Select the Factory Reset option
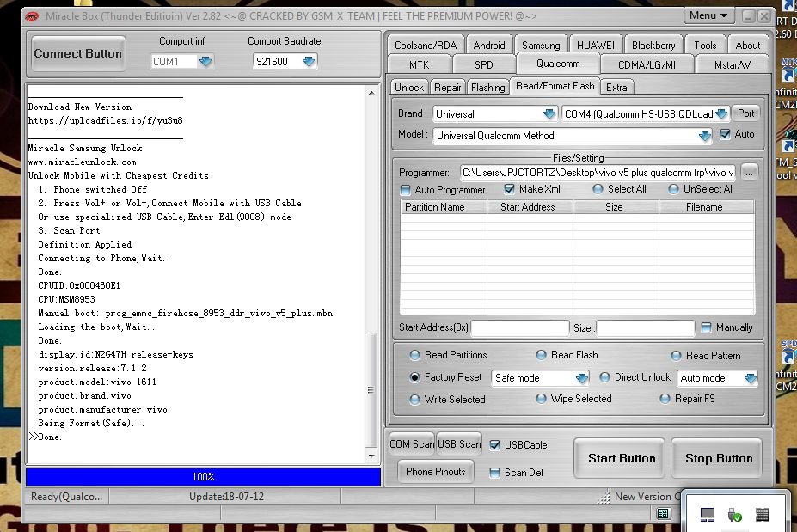Image resolution: width=797 pixels, height=532 pixels. point(414,377)
